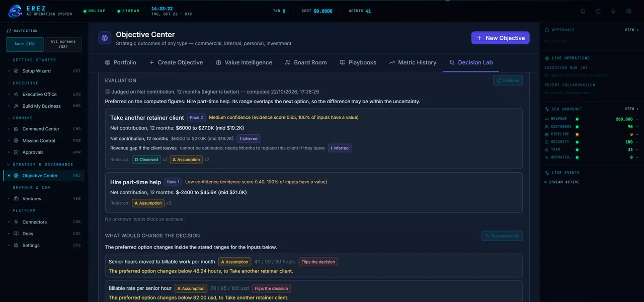644x302 pixels.
Task: Click the microphone icon in top bar
Action: coord(613,11)
